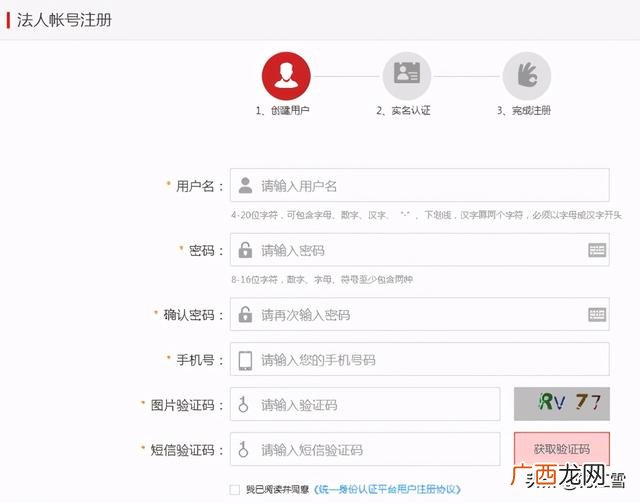Click the 手机号： field label
Viewport: 640px width, 503px height.
(199, 360)
